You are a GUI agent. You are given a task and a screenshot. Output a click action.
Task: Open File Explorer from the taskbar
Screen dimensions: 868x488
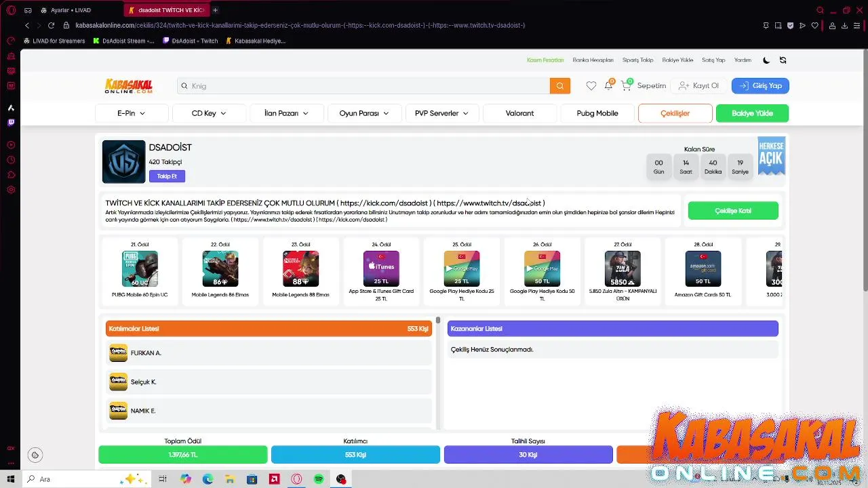tap(230, 479)
